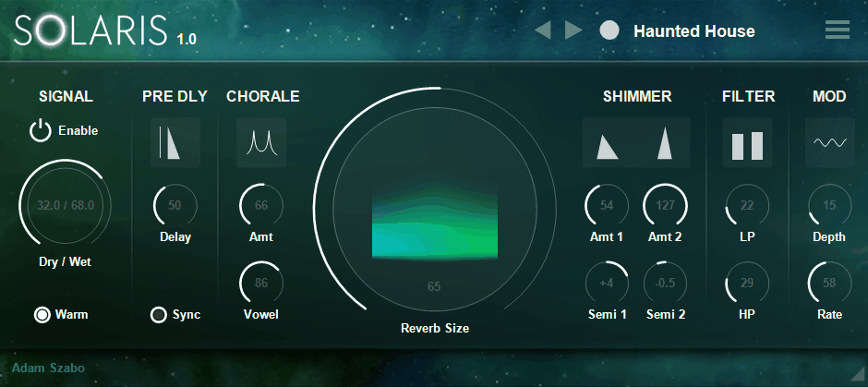Screen dimensions: 868x387
Task: Click the round preset indicator dot
Action: tap(609, 30)
